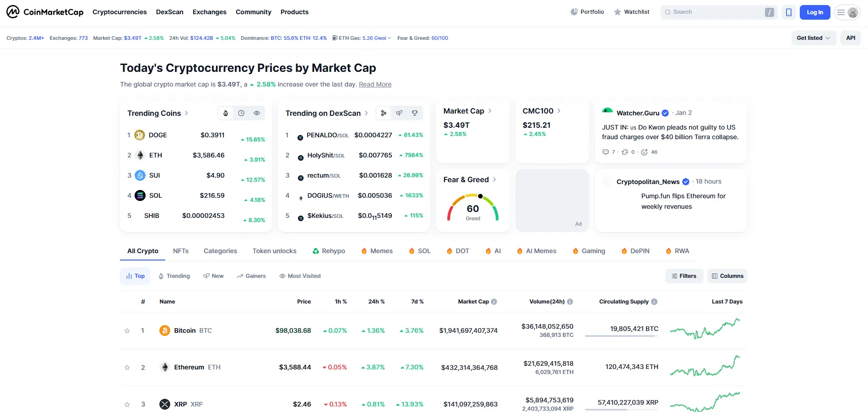Star Bitcoin to add to watchlist

[x=127, y=331]
